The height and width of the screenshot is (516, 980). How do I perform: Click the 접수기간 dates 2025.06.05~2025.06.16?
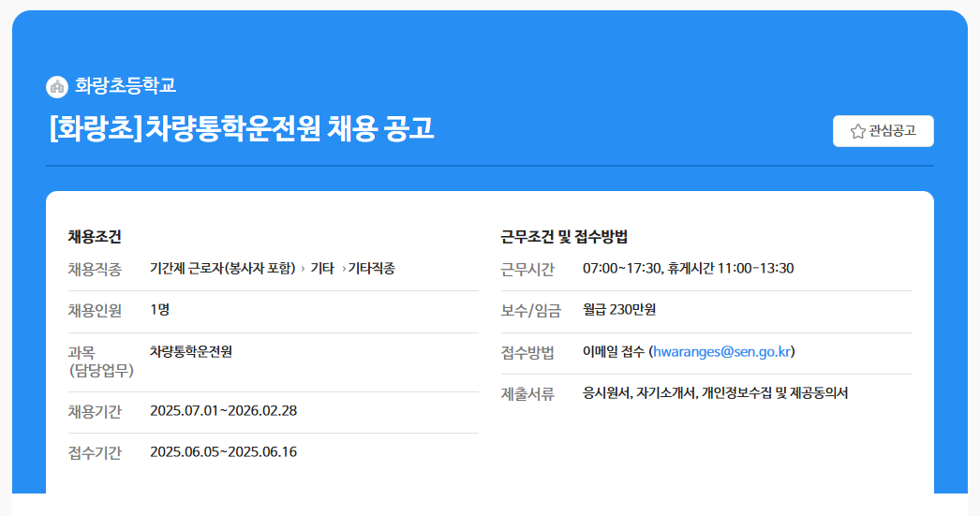coord(223,452)
